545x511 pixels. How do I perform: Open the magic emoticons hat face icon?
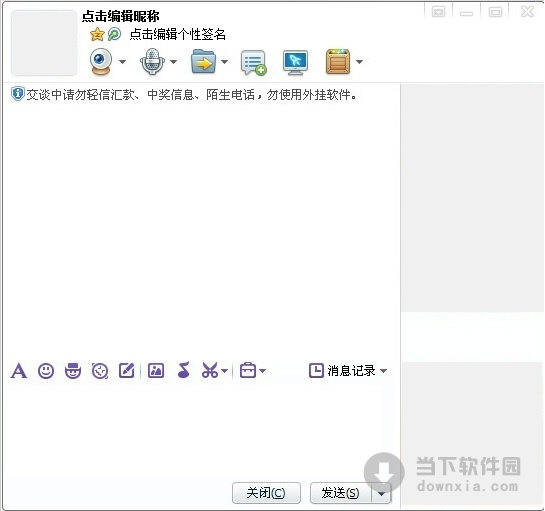point(73,371)
